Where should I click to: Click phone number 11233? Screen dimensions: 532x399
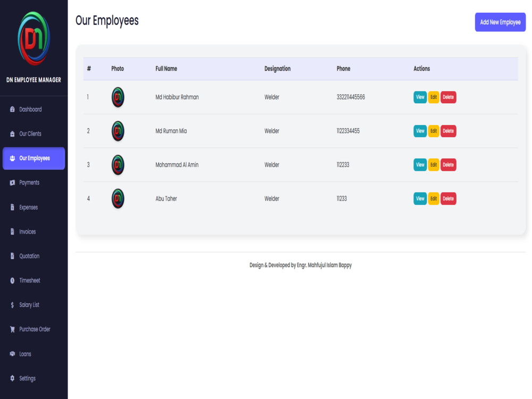[342, 198]
